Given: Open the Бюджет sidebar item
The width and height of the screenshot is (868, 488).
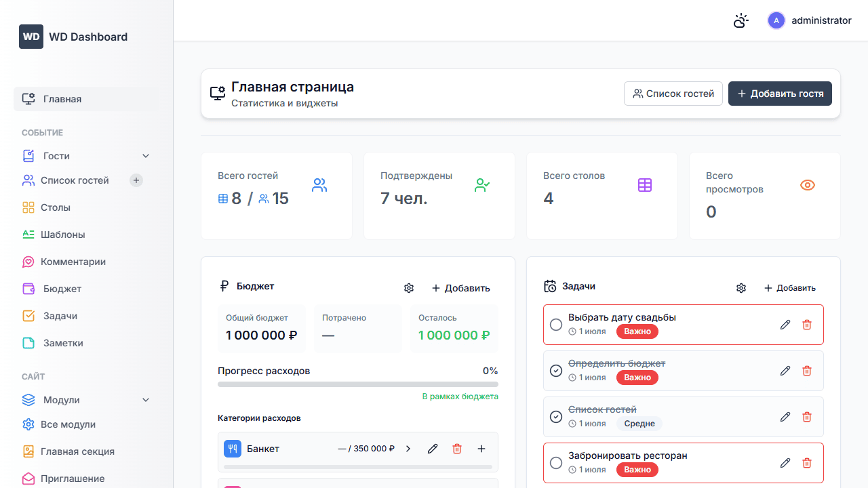Looking at the screenshot, I should pyautogui.click(x=62, y=289).
